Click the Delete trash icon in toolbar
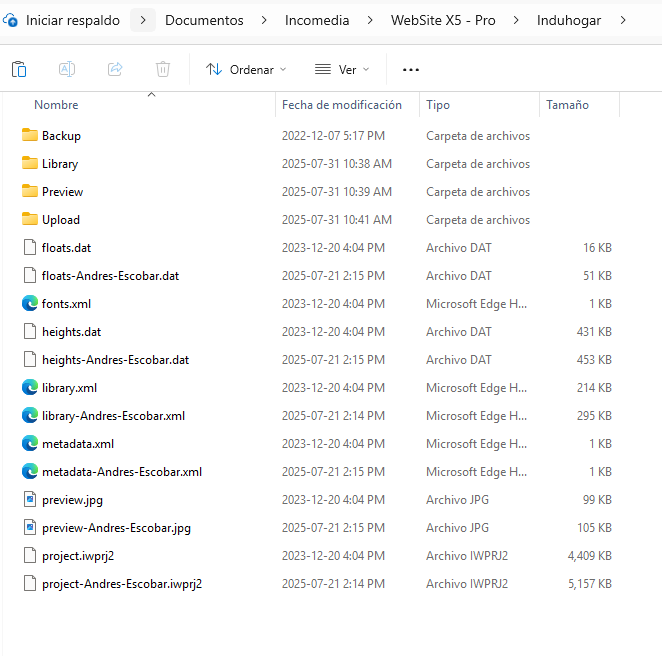The height and width of the screenshot is (656, 662). coord(163,69)
